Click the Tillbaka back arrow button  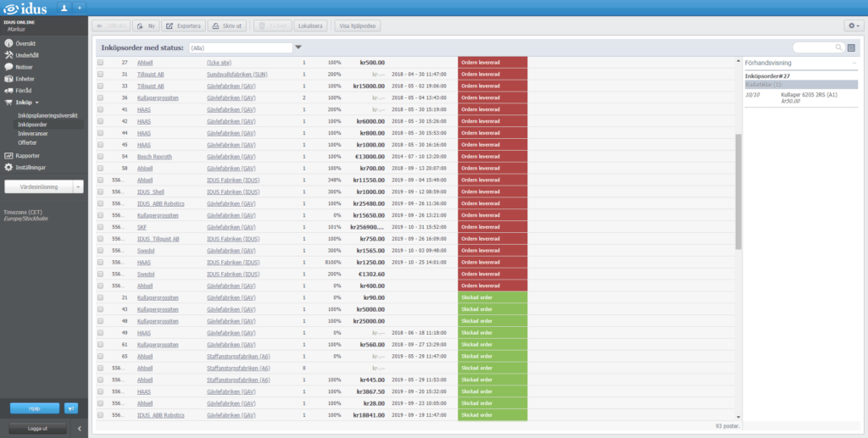[111, 25]
